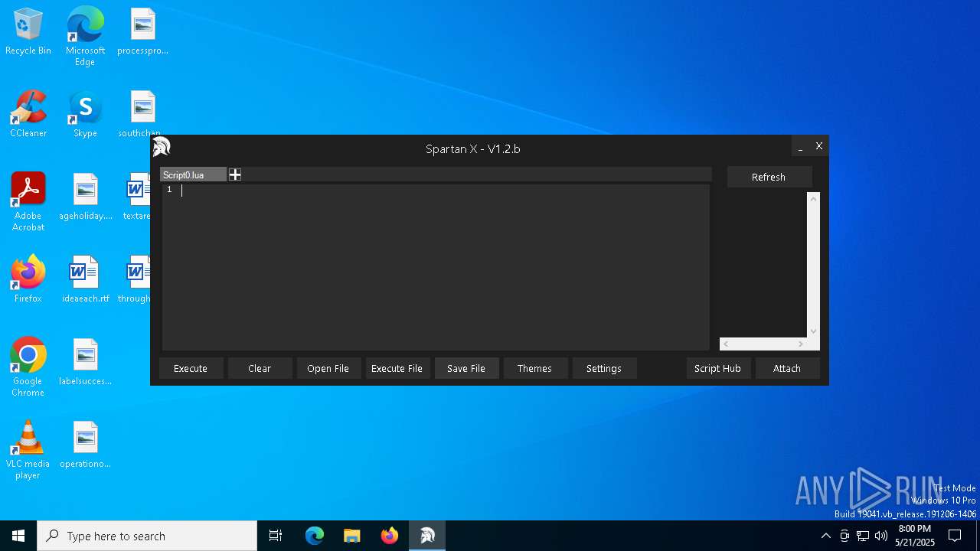
Task: Select Microsoft Edge desktop shortcut
Action: click(85, 37)
